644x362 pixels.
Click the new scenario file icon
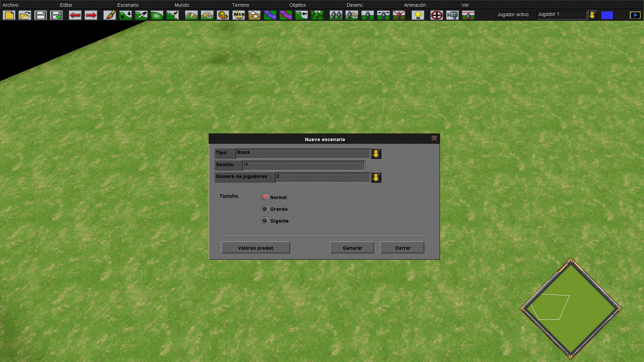pyautogui.click(x=9, y=15)
